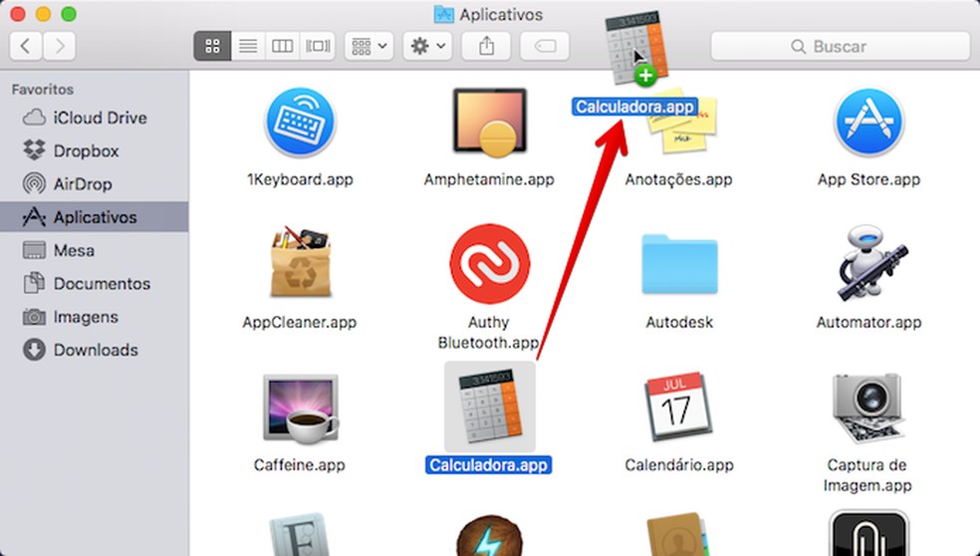Click the App Store.app file name
Viewport: 980px width, 556px height.
(x=868, y=179)
